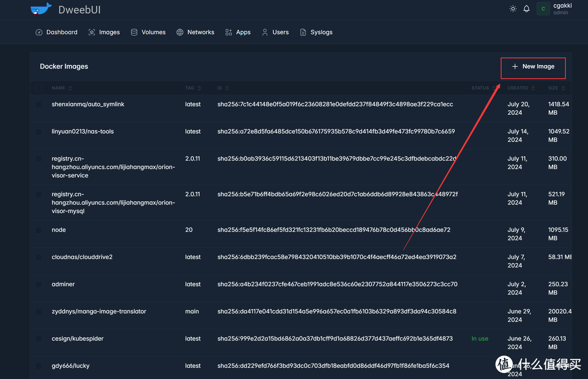588x379 pixels.
Task: Check the cloudnas/clouddrive2 row checkbox
Action: 38,257
